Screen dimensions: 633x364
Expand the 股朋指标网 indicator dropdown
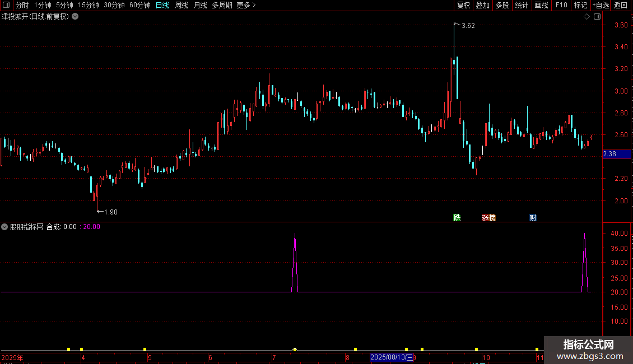click(x=4, y=227)
